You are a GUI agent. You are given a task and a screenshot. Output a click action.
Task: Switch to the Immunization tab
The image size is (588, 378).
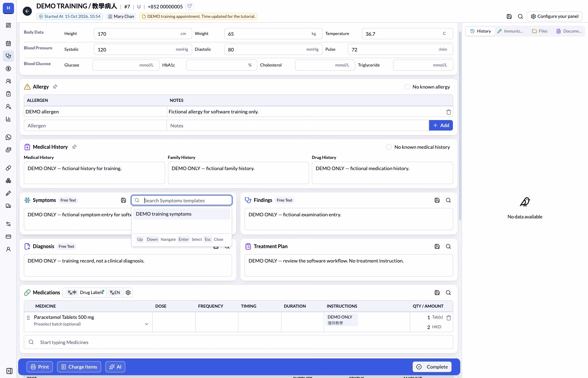point(510,31)
